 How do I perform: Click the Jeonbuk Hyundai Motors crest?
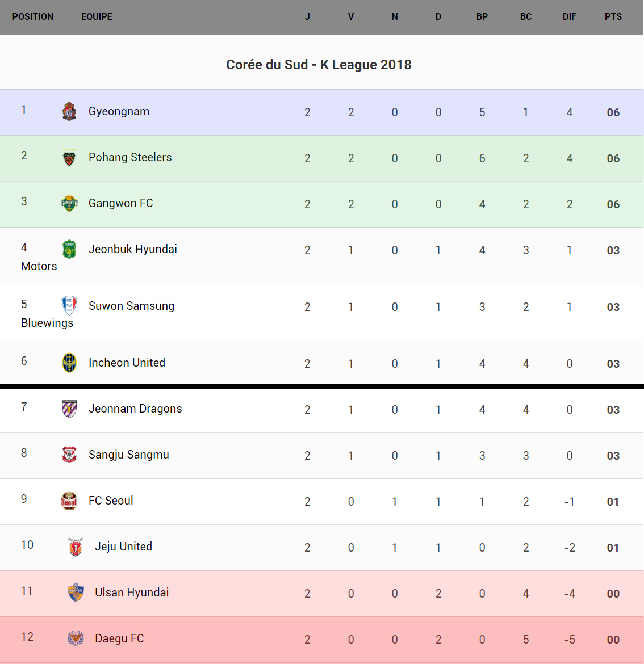(x=69, y=249)
